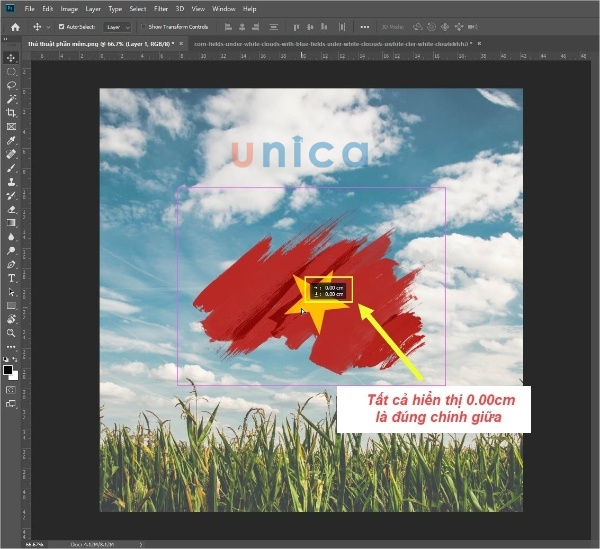Enable Show Transform Controls checkbox
The height and width of the screenshot is (549, 600).
pos(143,26)
